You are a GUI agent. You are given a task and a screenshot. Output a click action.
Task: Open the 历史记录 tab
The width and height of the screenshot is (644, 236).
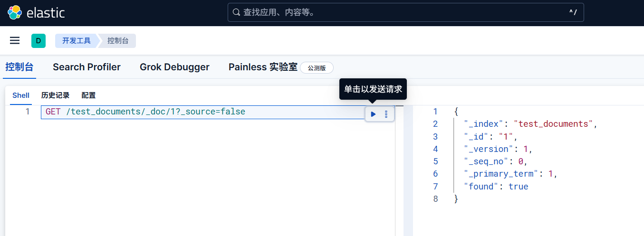point(55,95)
